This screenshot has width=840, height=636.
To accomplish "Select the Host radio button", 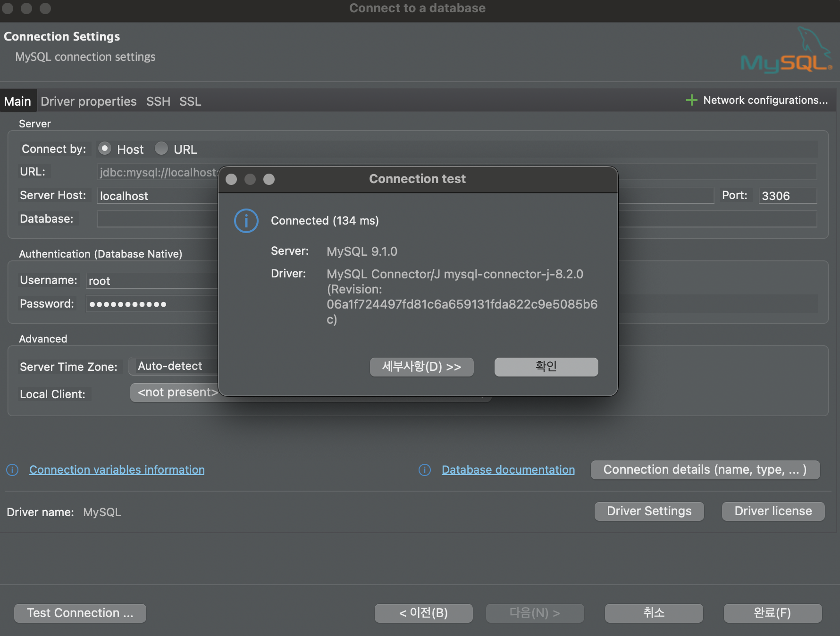I will tap(105, 149).
